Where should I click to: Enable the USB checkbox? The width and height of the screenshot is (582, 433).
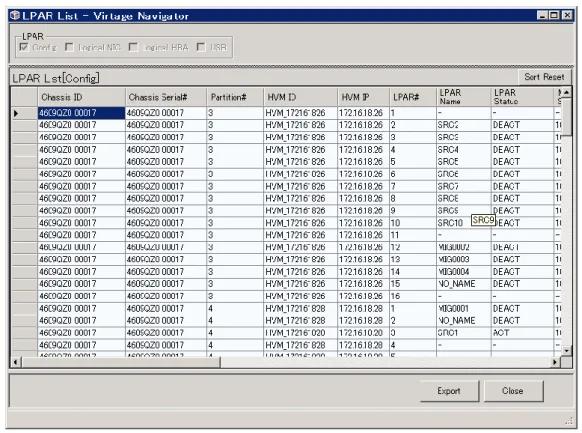tap(201, 47)
